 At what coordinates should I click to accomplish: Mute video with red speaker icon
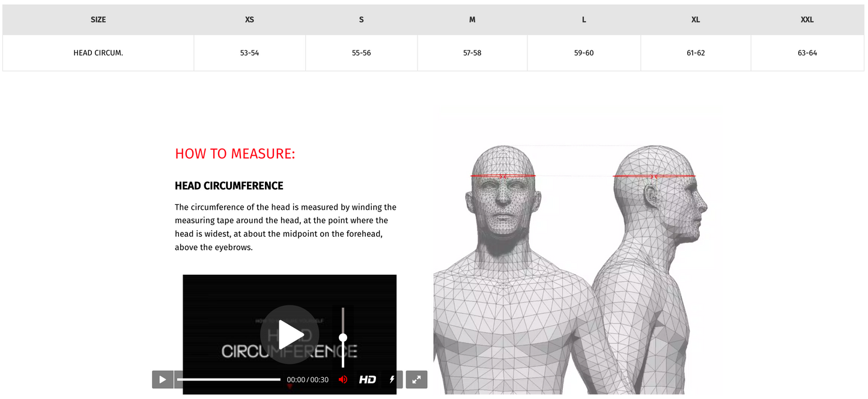[x=343, y=380]
